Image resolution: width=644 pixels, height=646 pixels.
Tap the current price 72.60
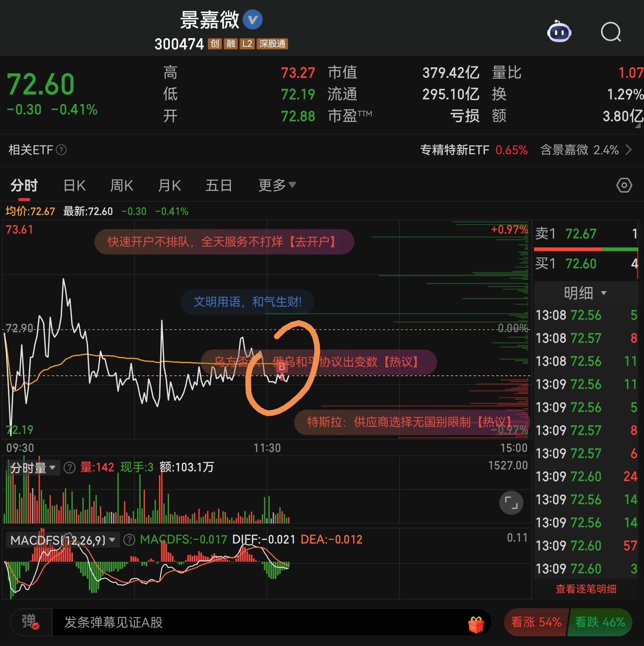(x=41, y=84)
